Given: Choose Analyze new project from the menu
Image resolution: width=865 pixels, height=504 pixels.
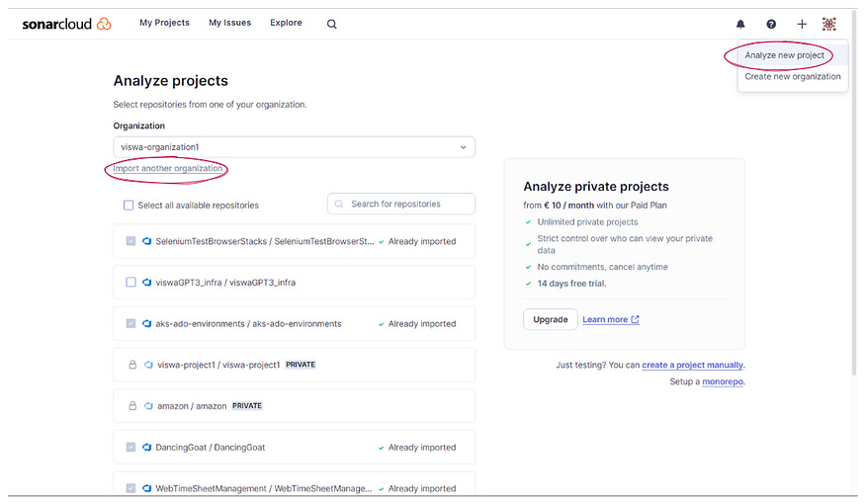Looking at the screenshot, I should pyautogui.click(x=784, y=55).
